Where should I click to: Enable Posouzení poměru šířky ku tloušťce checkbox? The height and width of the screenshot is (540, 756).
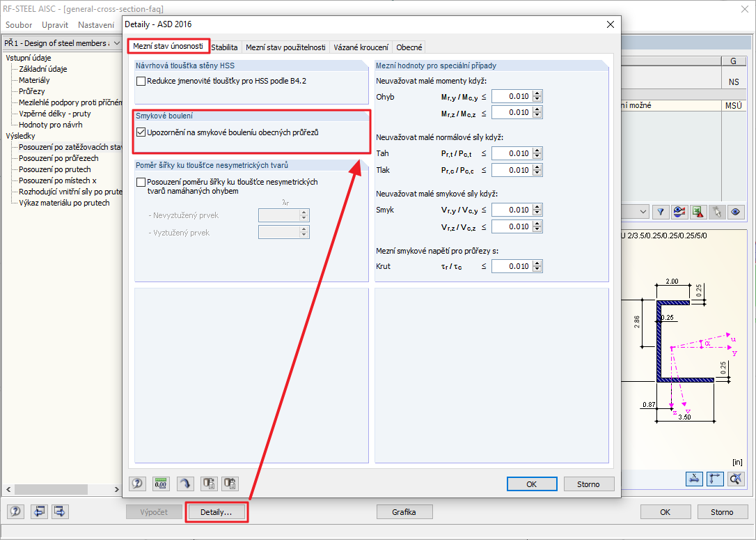[141, 183]
